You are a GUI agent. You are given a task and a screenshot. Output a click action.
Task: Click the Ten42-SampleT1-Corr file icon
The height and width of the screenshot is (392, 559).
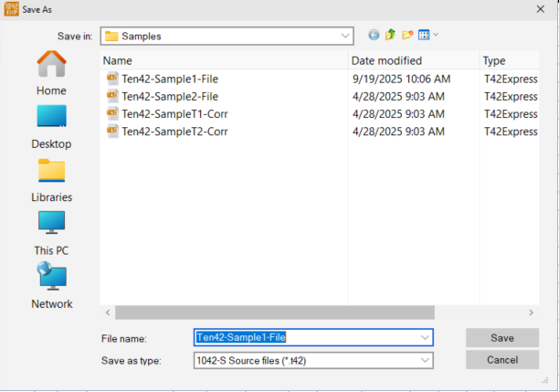click(x=112, y=113)
